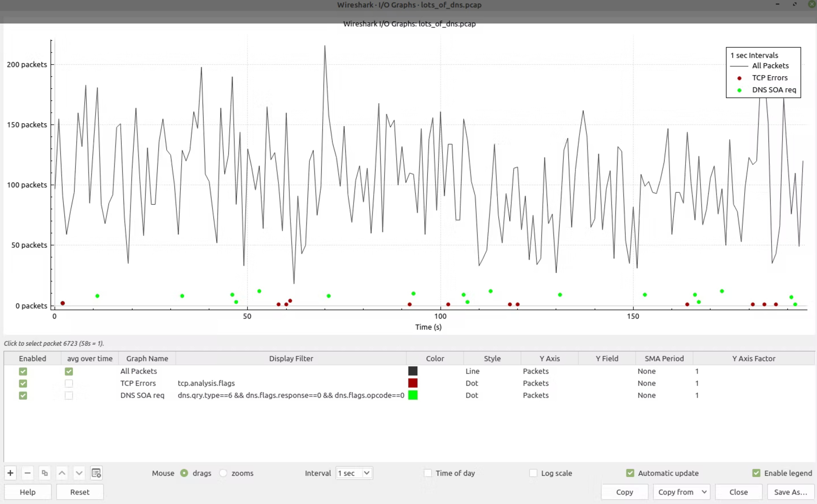This screenshot has width=817, height=504.
Task: Open the Copy from dropdown
Action: [682, 492]
